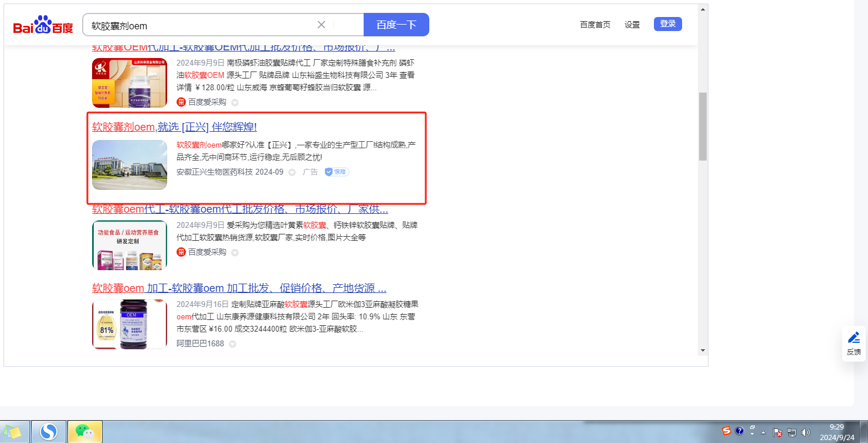Click the 保障 verification badge on the ad
868x443 pixels.
337,172
